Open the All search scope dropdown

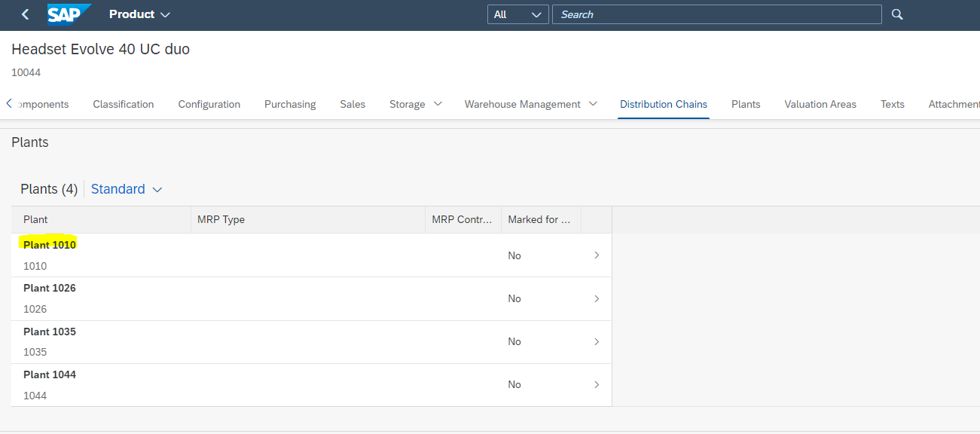[517, 14]
